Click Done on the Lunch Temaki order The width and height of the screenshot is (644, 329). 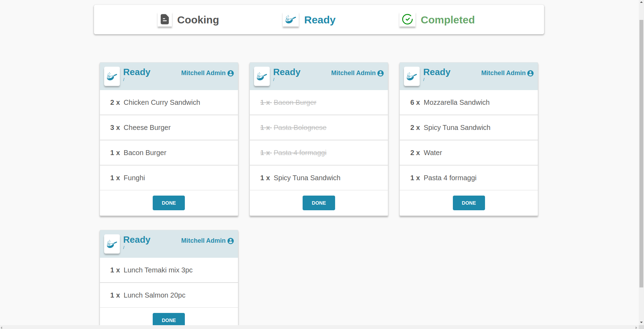coord(169,320)
